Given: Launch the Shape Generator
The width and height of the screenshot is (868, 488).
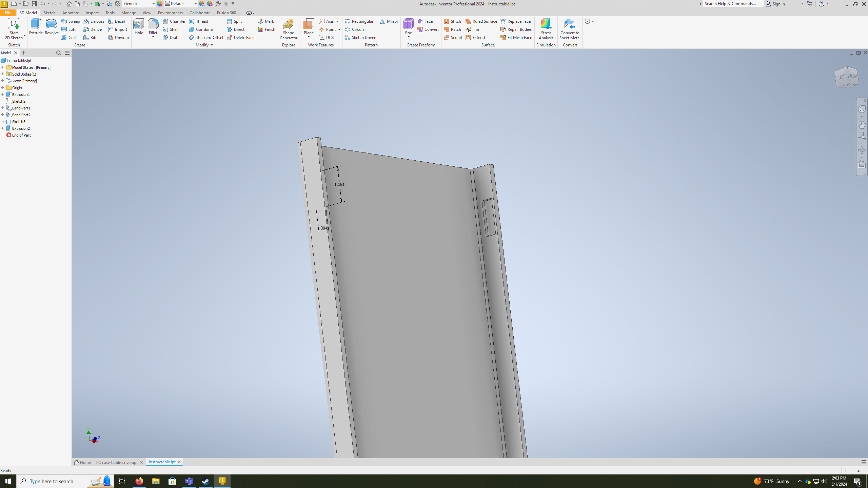Looking at the screenshot, I should pyautogui.click(x=288, y=29).
